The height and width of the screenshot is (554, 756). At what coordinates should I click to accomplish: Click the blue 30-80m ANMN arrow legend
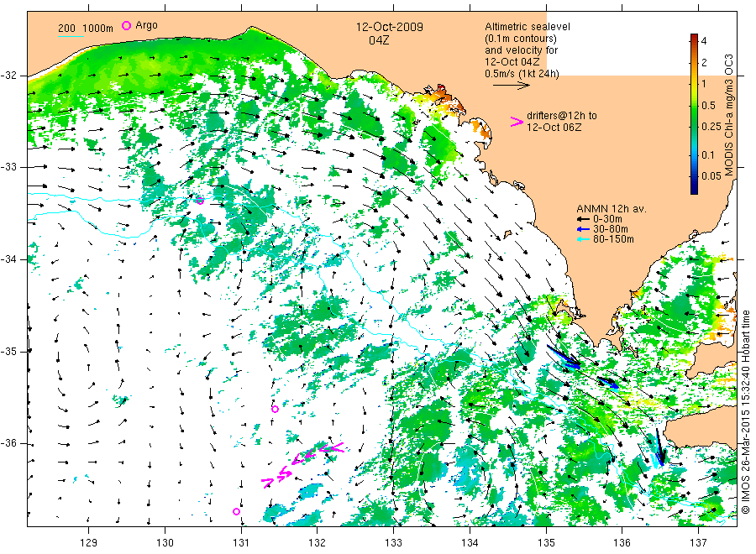point(584,229)
